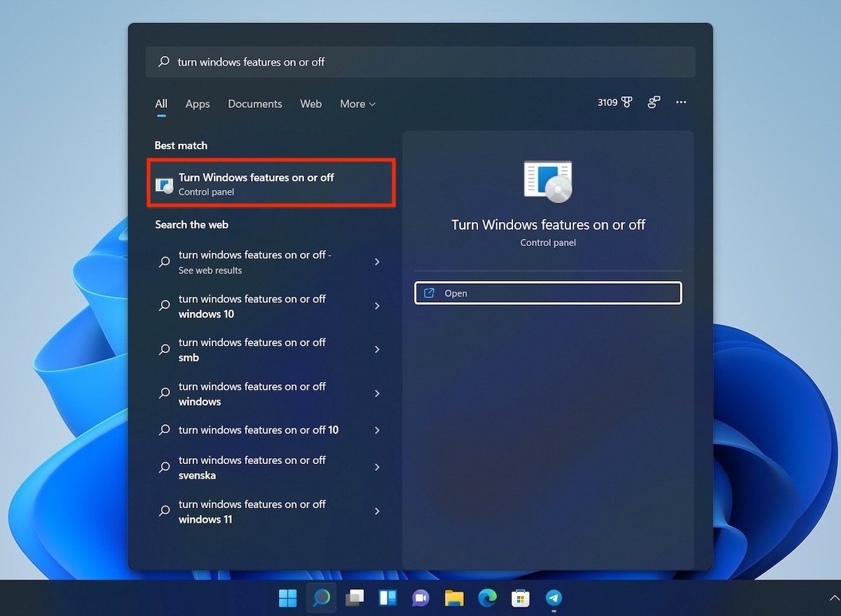Click magnifier beside 'smb' suggestion

click(x=165, y=349)
